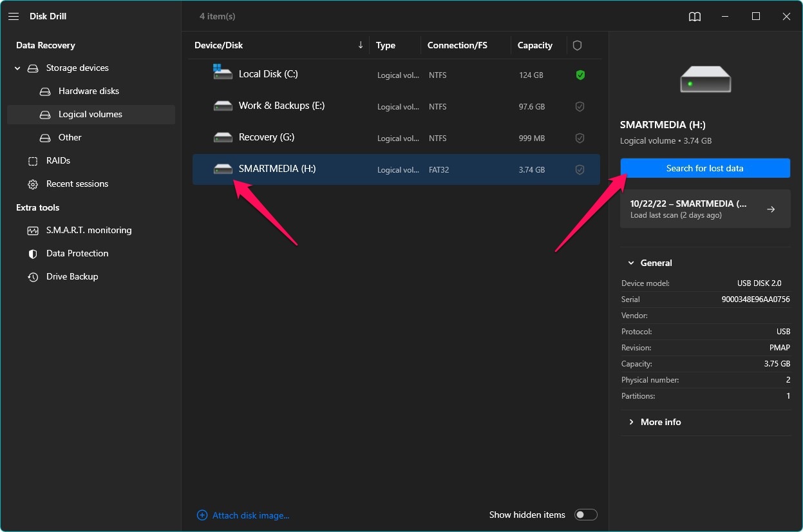
Task: Open RAIDs section
Action: [x=58, y=161]
